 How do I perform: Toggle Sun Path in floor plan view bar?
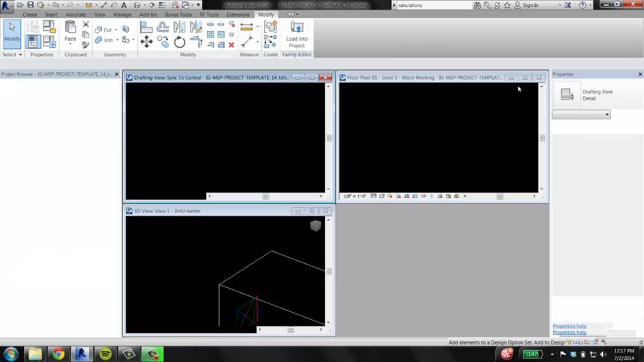coord(389,196)
